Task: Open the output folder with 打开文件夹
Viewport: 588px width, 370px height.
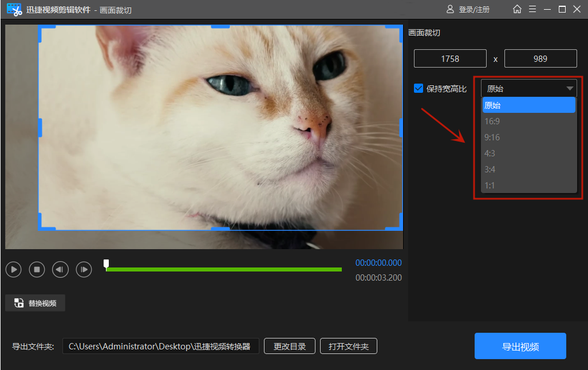Action: [348, 346]
